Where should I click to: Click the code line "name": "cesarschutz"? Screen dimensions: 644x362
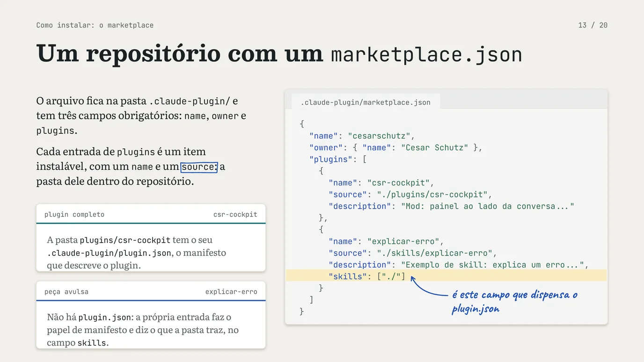(362, 136)
